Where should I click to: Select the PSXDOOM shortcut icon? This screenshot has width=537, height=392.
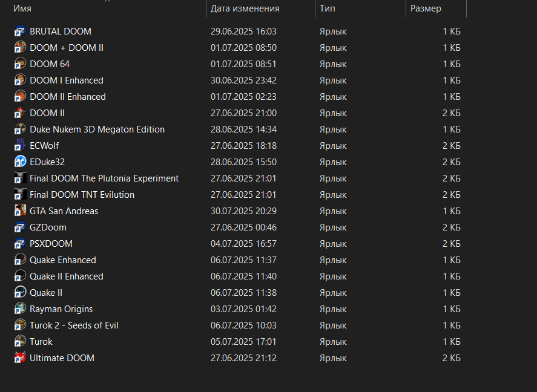tap(20, 244)
